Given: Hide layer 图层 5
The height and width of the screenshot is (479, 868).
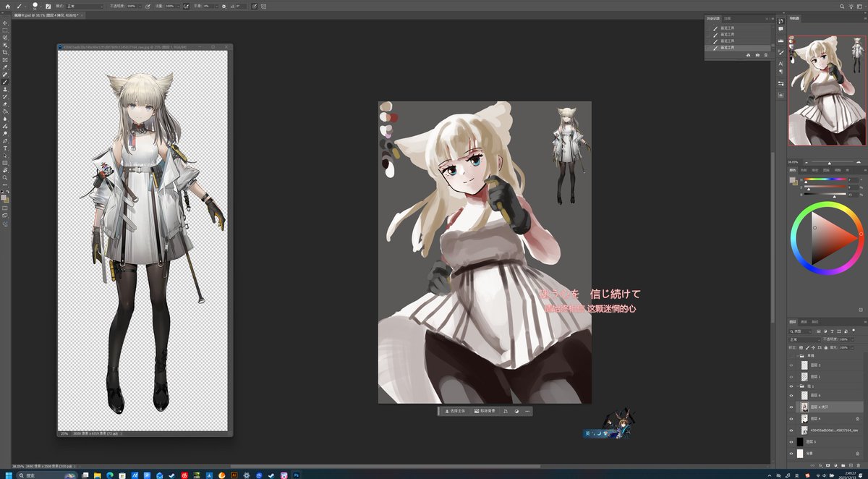Looking at the screenshot, I should click(791, 442).
